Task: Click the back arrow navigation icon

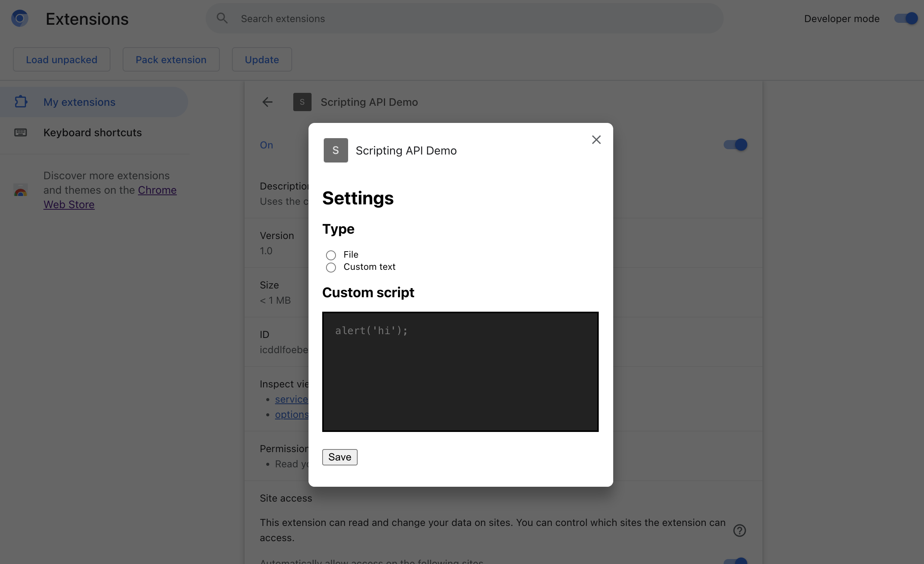Action: pyautogui.click(x=267, y=102)
